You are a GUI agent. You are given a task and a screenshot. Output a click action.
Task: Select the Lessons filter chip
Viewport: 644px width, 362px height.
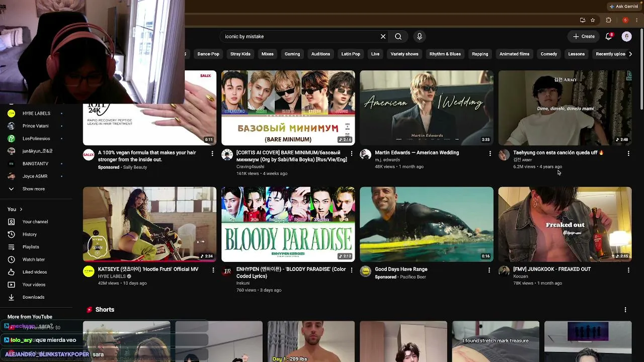point(577,54)
